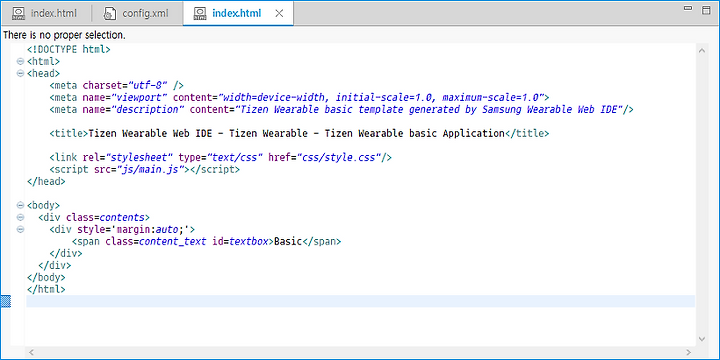Collapse the div class=contents fold marker
The image size is (720, 360).
[20, 217]
